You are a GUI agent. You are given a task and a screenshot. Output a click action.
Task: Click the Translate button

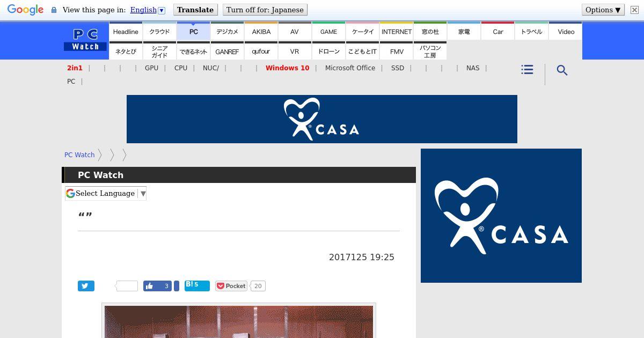coord(195,10)
